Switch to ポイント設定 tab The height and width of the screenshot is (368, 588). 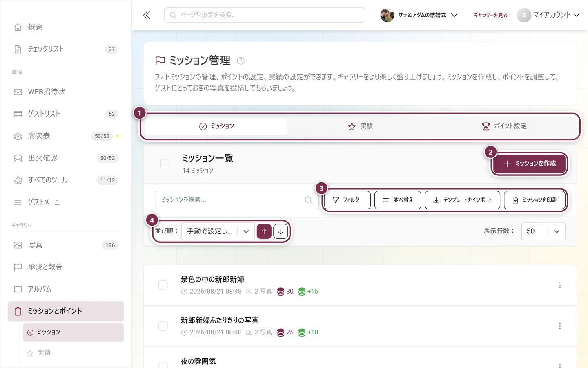click(x=504, y=126)
